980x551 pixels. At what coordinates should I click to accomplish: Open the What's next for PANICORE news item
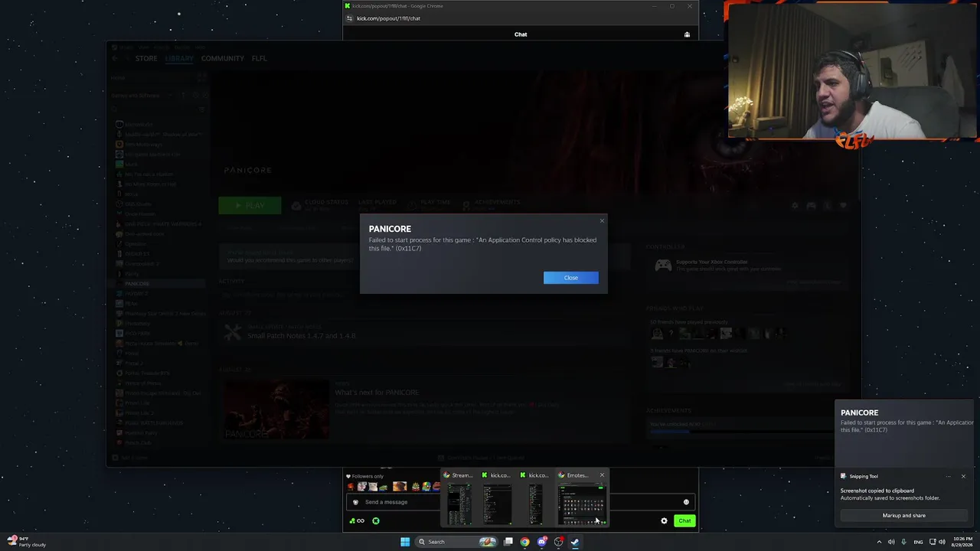coord(377,393)
